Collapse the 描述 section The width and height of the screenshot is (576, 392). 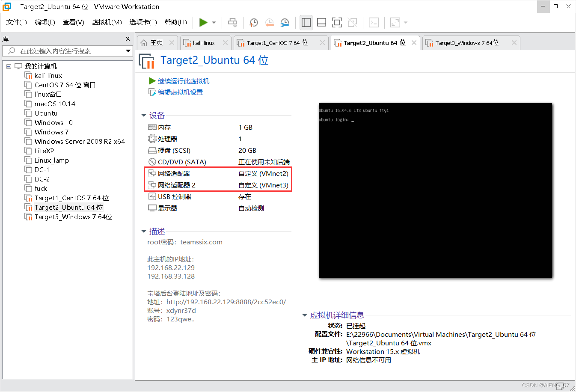pyautogui.click(x=144, y=232)
